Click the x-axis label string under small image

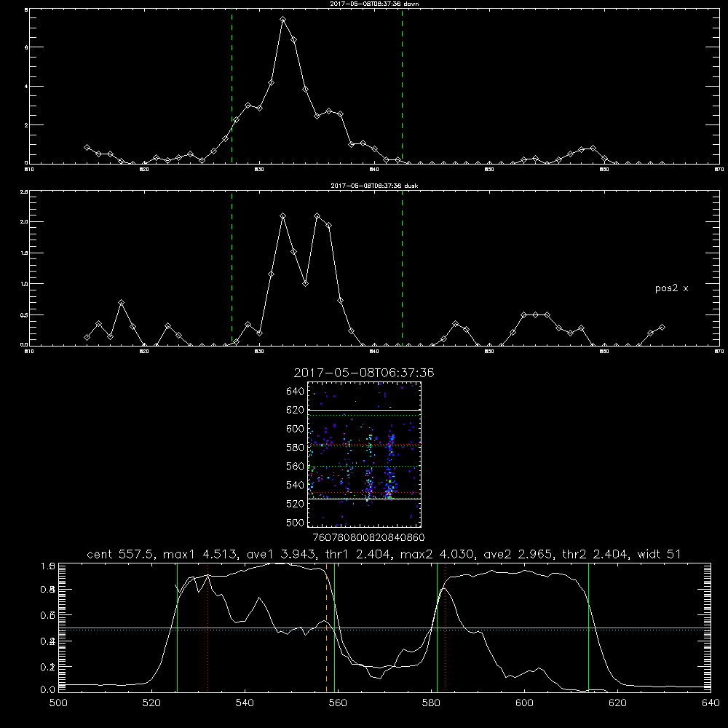pyautogui.click(x=368, y=537)
